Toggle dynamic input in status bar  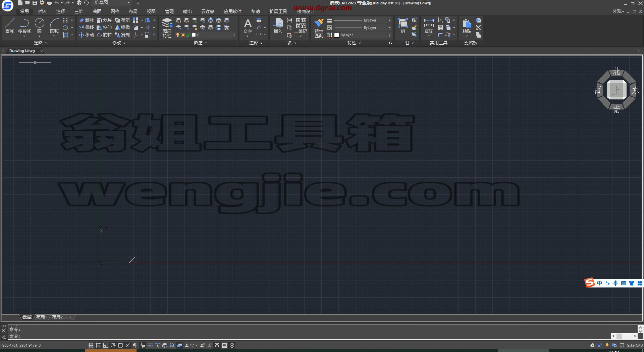[x=143, y=345]
